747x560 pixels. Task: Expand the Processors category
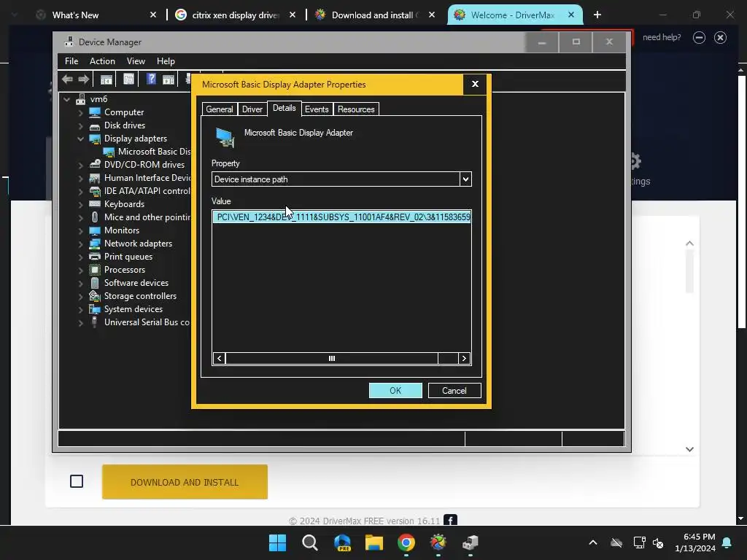point(80,271)
